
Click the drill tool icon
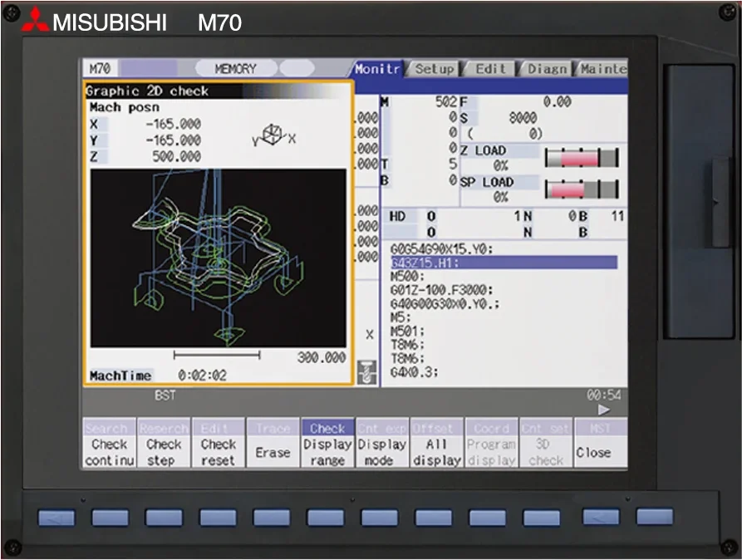(366, 372)
